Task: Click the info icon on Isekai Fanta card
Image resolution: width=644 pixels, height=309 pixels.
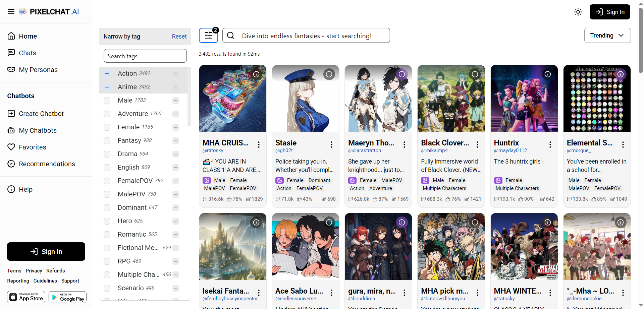Action: pyautogui.click(x=256, y=222)
